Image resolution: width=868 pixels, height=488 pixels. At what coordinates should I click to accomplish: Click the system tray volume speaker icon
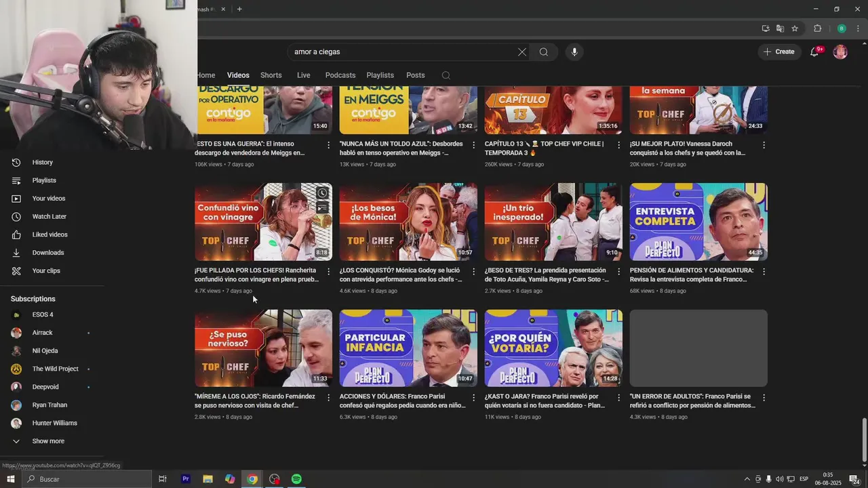tap(779, 479)
